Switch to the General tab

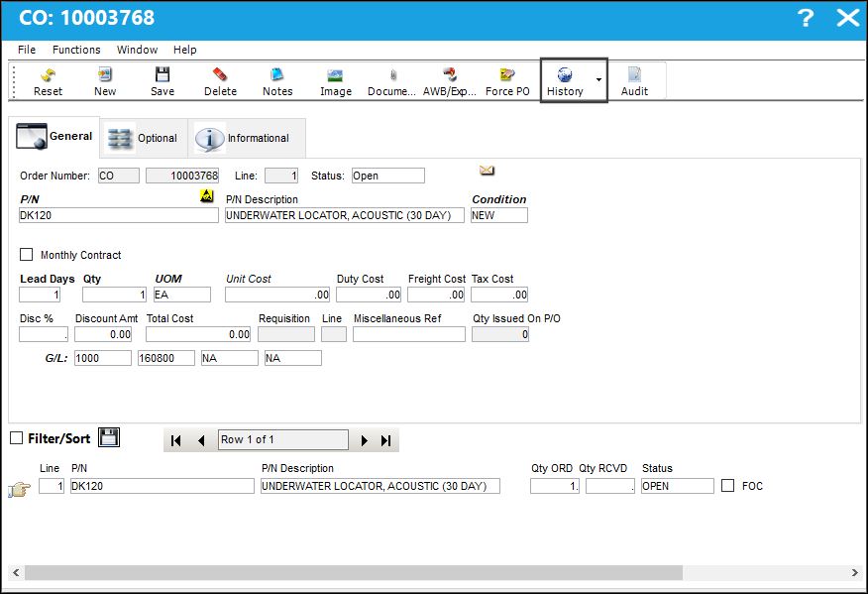(x=54, y=136)
